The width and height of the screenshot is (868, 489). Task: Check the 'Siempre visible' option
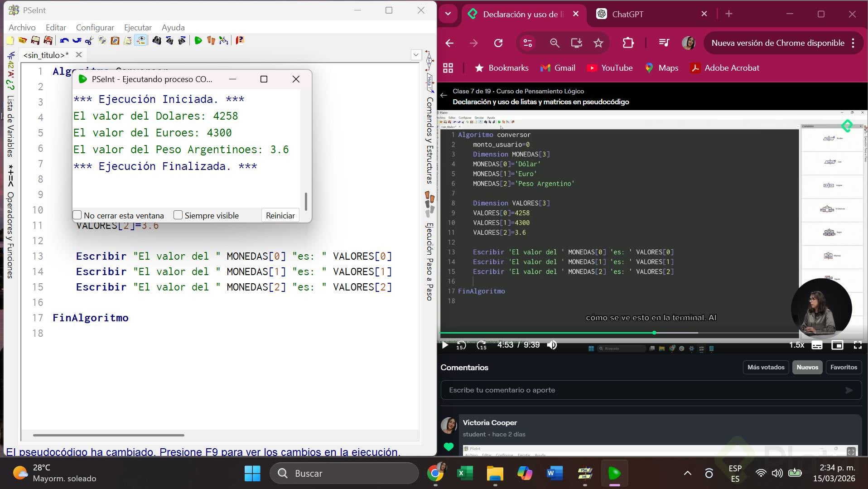pyautogui.click(x=178, y=215)
